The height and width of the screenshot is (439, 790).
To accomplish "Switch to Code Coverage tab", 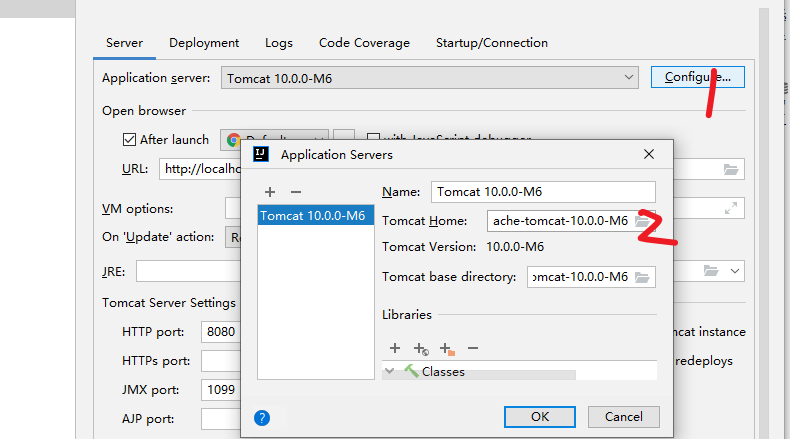I will pos(364,43).
